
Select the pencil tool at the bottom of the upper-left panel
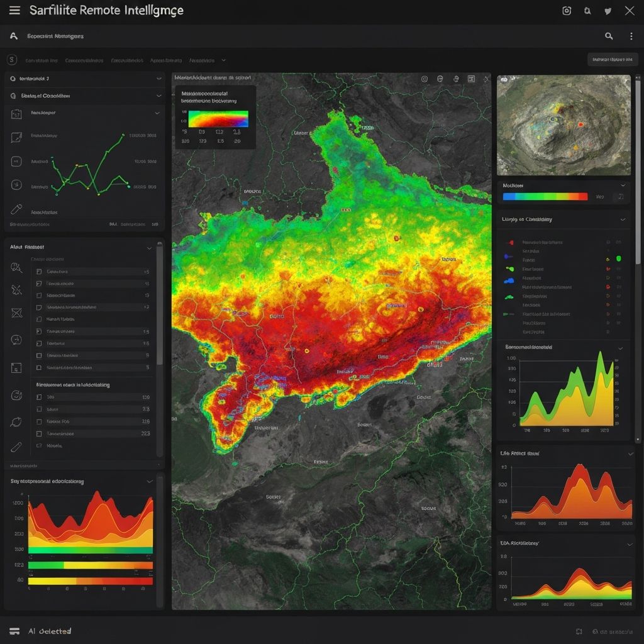pos(16,210)
